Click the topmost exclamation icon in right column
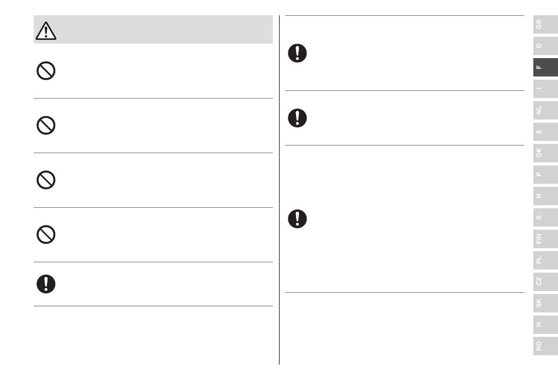Image resolution: width=558 pixels, height=392 pixels. pos(298,53)
